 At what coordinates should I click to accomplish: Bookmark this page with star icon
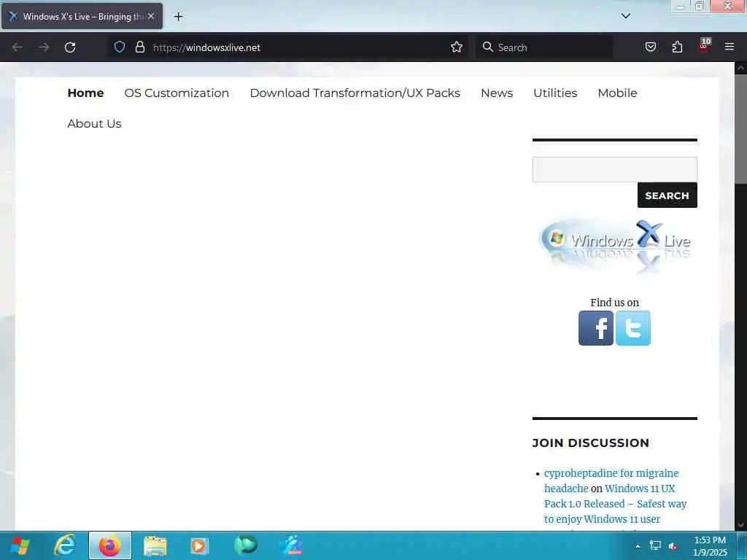457,47
